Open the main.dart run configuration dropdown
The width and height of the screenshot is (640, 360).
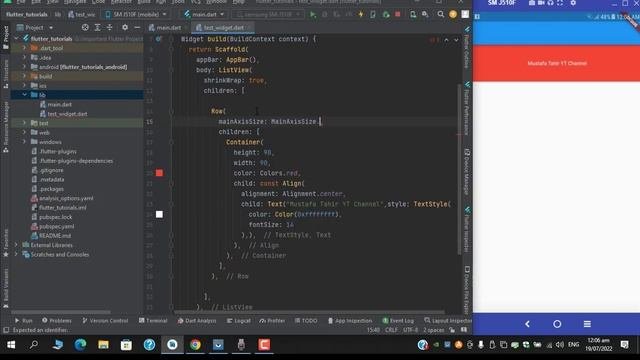[x=204, y=15]
